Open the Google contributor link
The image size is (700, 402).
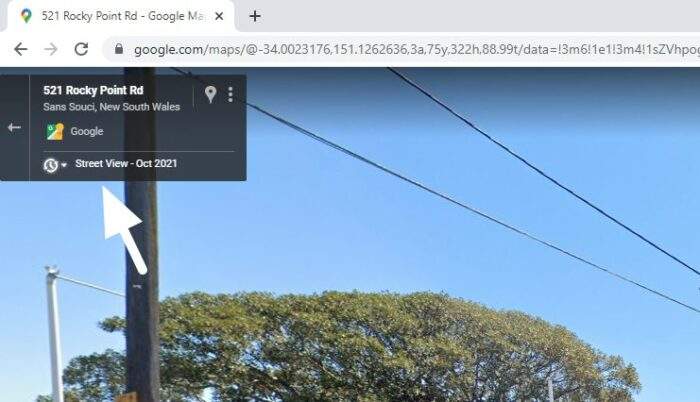pos(87,131)
